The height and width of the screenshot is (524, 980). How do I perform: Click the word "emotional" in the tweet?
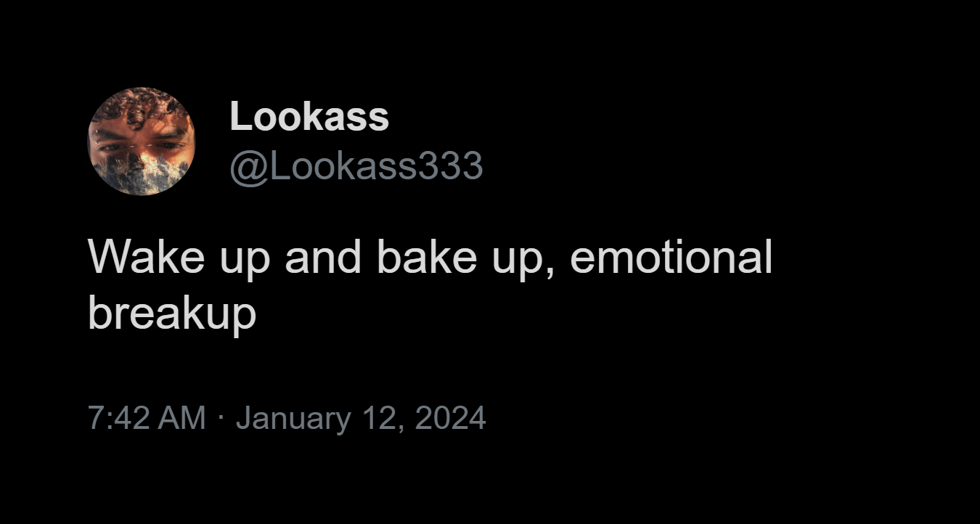click(671, 257)
